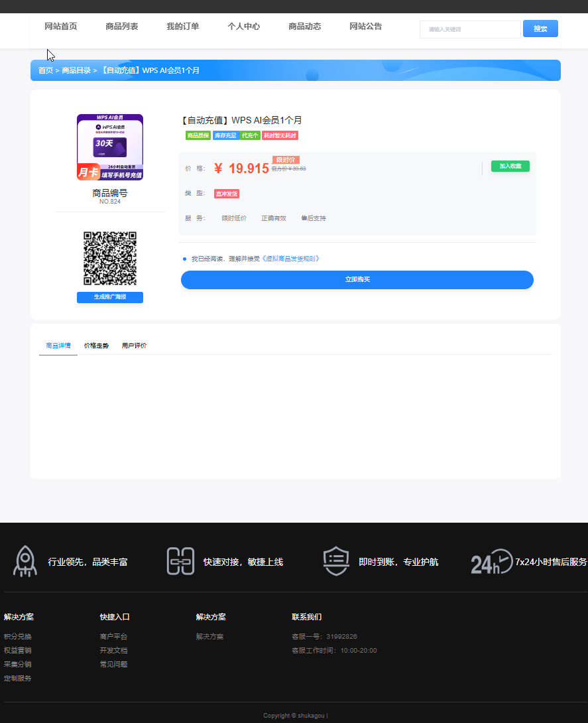Screen dimensions: 588x723
Task: Switch to 价格走势 tab
Action: 96,346
